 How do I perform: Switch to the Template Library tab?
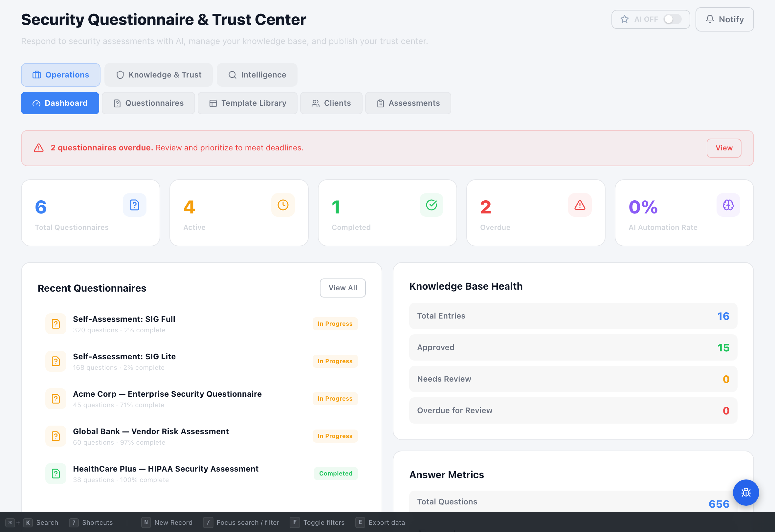pyautogui.click(x=247, y=103)
